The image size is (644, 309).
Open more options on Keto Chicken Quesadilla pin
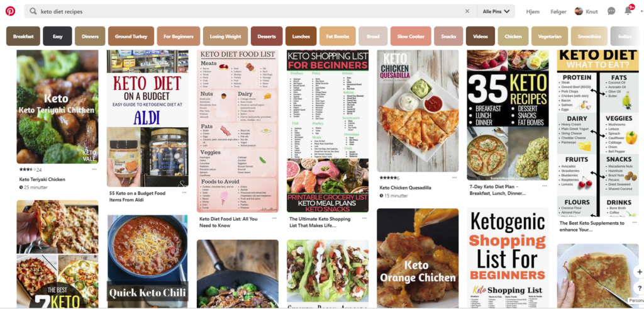click(454, 177)
